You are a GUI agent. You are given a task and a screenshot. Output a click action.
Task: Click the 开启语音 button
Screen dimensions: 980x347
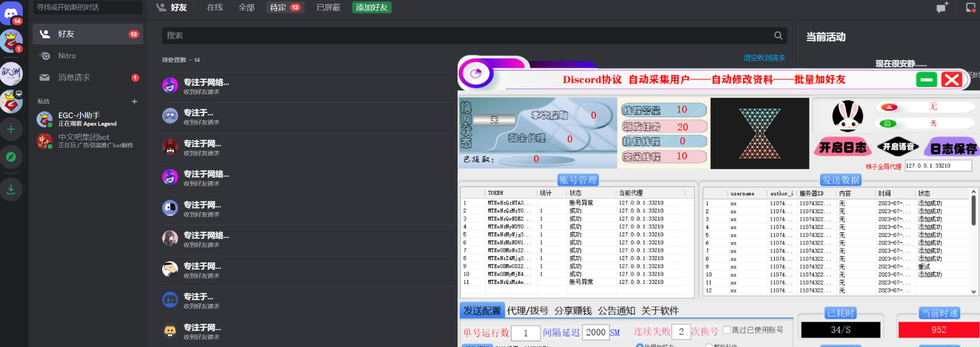[898, 147]
